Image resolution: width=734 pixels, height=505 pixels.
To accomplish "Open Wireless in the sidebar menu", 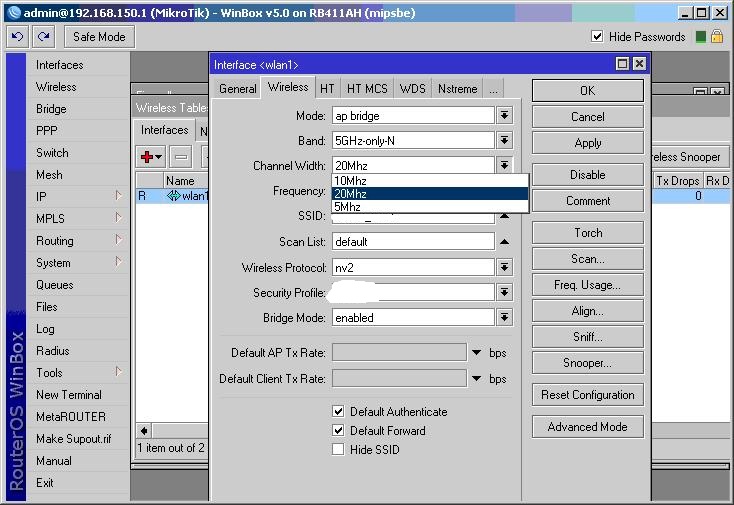I will (56, 87).
